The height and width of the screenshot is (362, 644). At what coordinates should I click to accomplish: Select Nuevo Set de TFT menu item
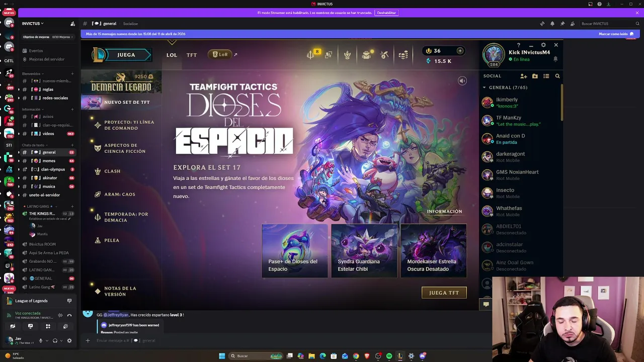click(121, 102)
